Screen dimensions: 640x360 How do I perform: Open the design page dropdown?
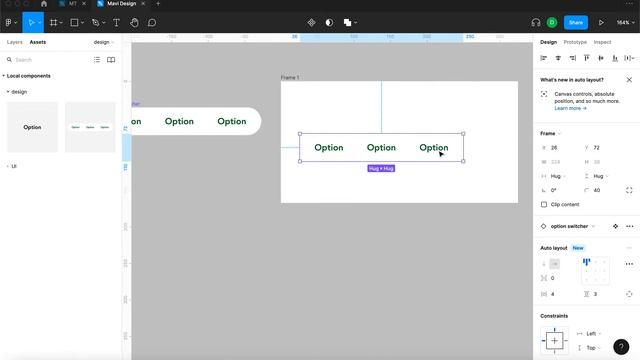pyautogui.click(x=104, y=42)
